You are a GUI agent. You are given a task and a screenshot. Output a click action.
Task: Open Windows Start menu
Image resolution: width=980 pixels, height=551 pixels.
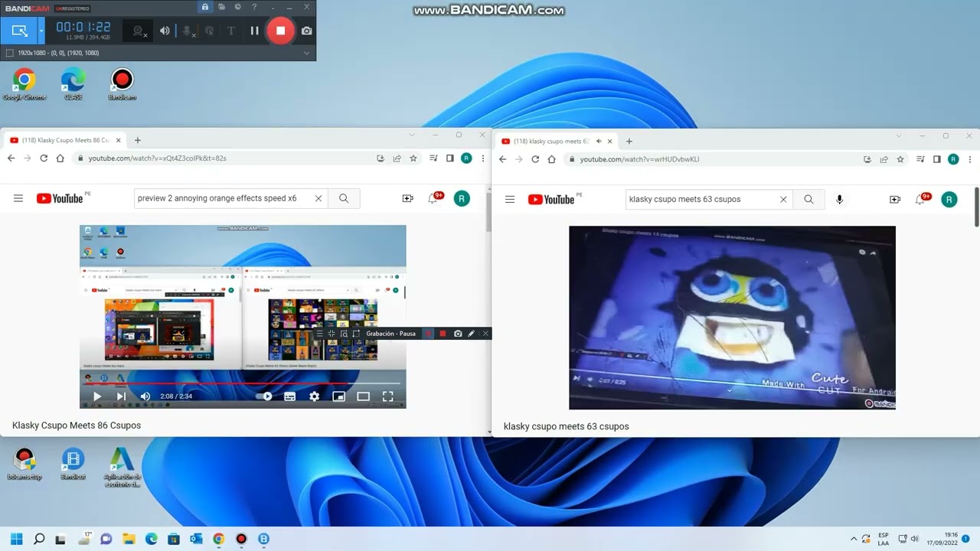click(x=17, y=539)
